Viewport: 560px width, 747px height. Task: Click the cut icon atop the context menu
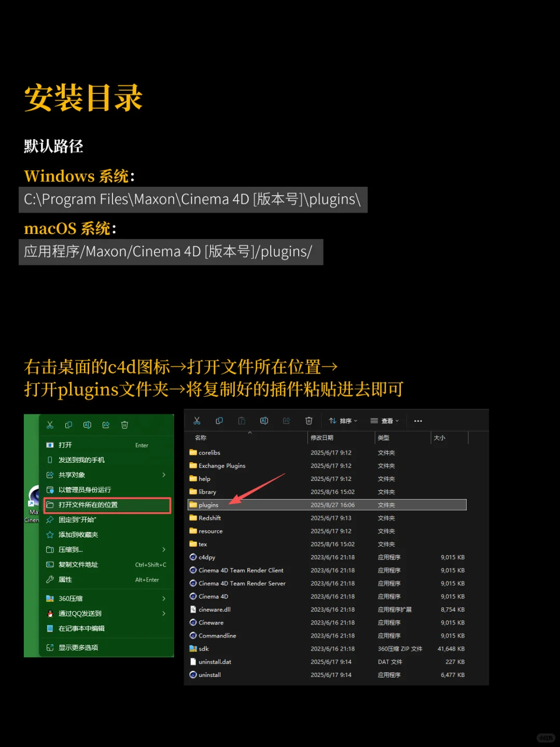(50, 424)
